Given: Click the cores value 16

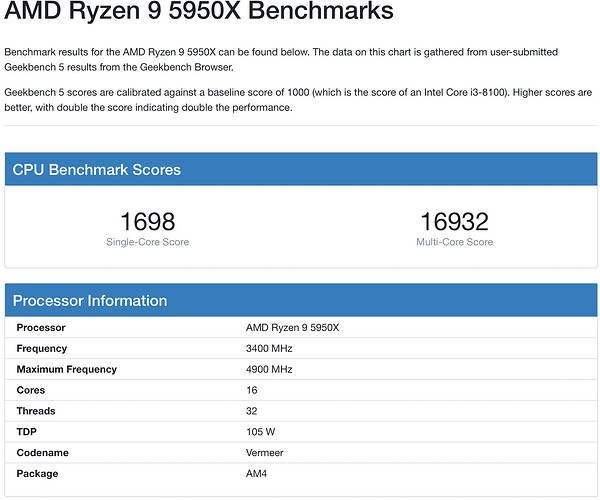Looking at the screenshot, I should click(x=251, y=390).
